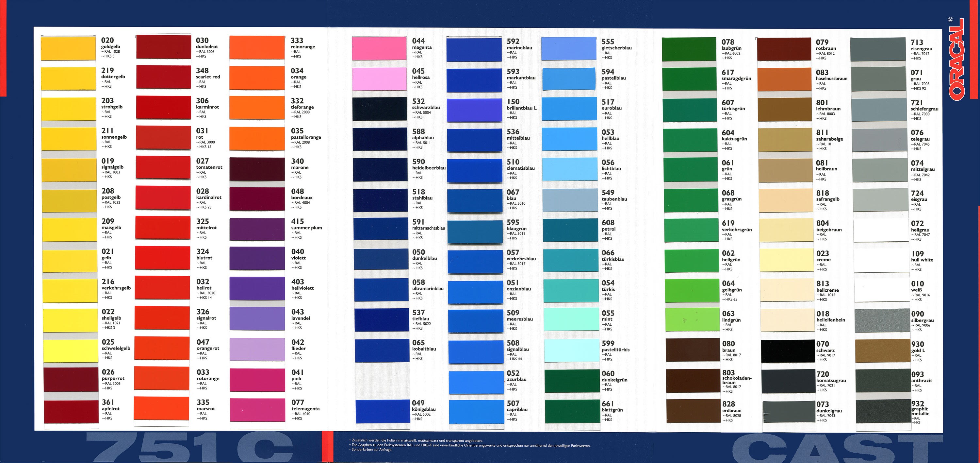Click the 010 weiß swatch
Image resolution: width=980 pixels, height=463 pixels.
click(882, 290)
